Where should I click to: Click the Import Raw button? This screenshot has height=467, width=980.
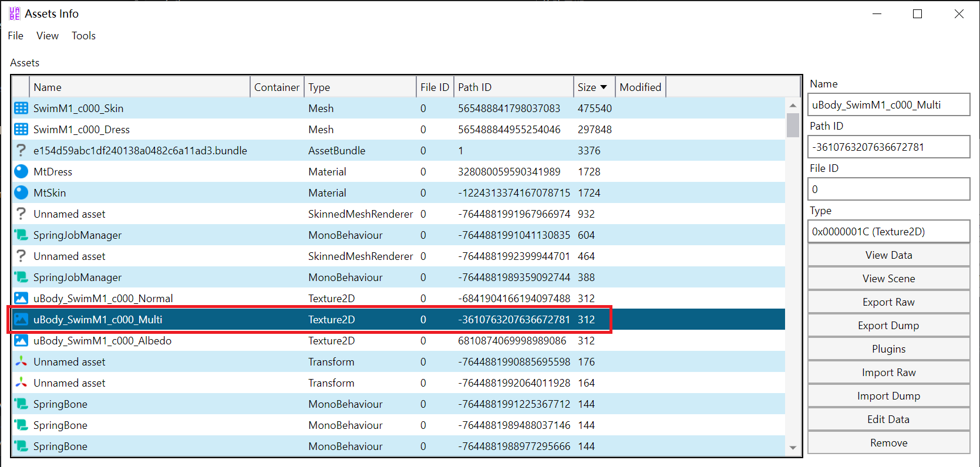point(888,373)
